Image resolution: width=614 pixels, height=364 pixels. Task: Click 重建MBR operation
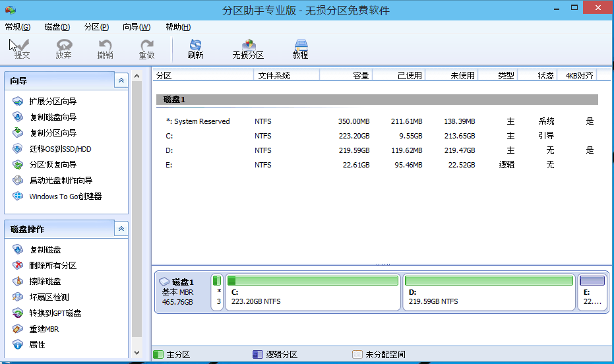(x=36, y=329)
